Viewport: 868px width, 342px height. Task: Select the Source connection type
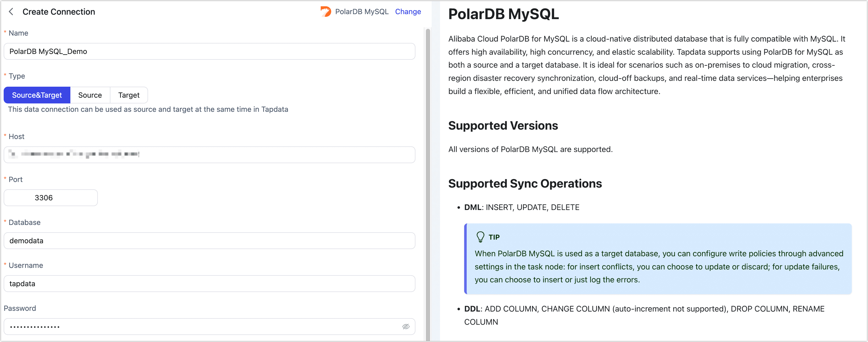coord(90,95)
